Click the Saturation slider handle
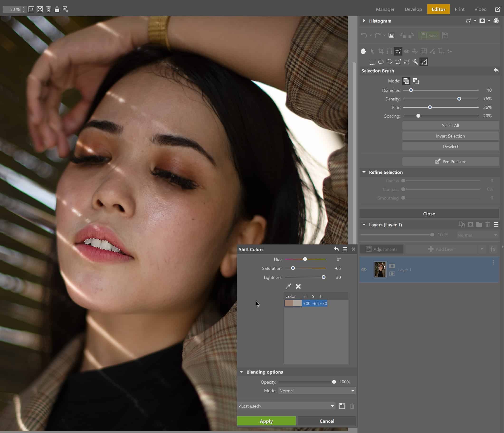The height and width of the screenshot is (433, 504). 293,268
